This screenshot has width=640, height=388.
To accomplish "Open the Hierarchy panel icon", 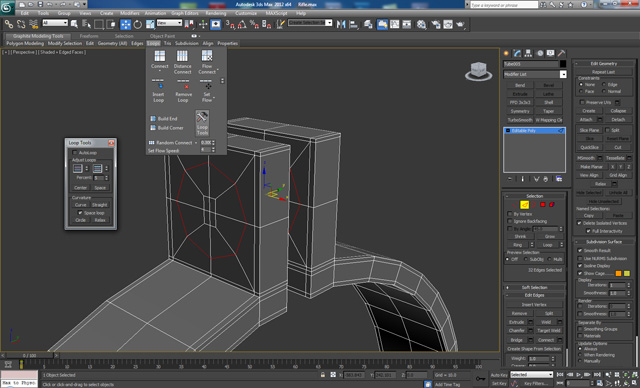I will click(x=528, y=53).
